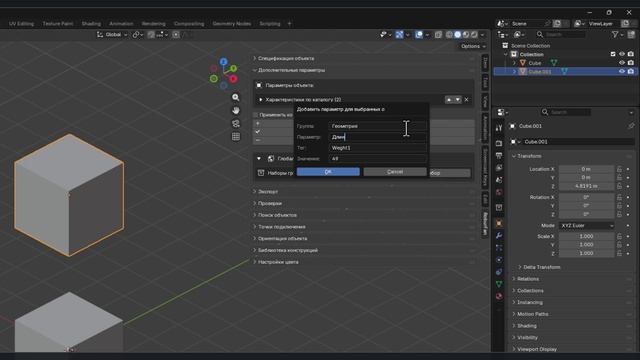
Task: Switch to Shading workspace tab
Action: 91,24
